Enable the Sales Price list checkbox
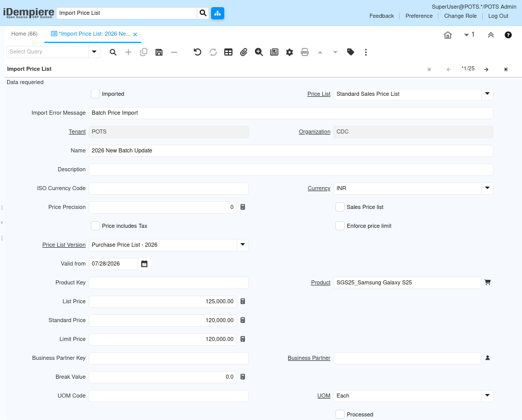This screenshot has height=420, width=522. 340,207
